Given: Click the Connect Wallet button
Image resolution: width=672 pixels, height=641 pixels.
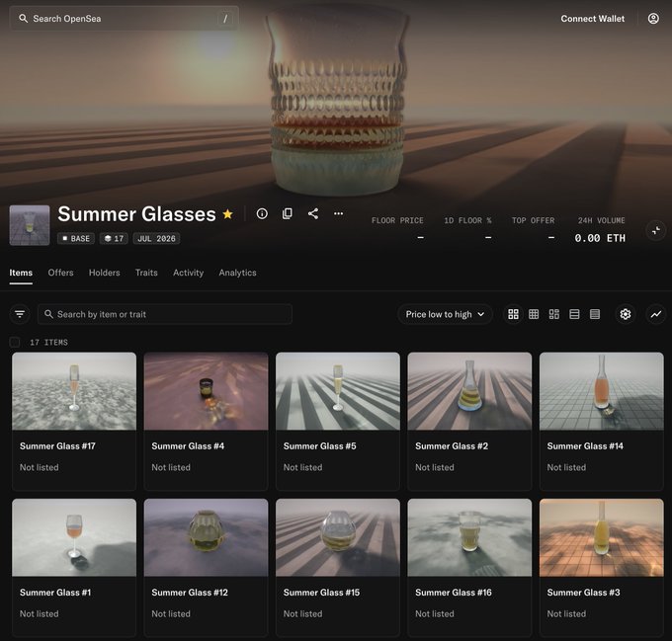Looking at the screenshot, I should click(592, 19).
